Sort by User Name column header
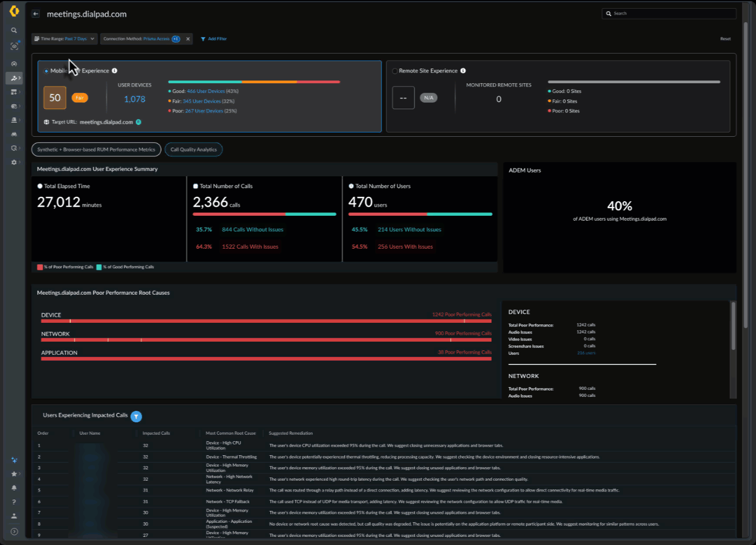This screenshot has height=545, width=756. point(90,433)
